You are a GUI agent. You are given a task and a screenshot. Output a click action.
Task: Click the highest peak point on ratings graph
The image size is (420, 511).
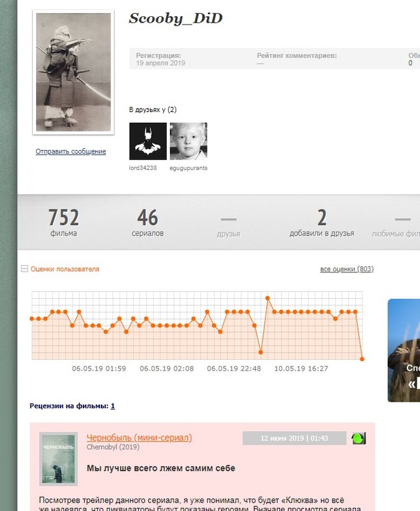click(268, 298)
